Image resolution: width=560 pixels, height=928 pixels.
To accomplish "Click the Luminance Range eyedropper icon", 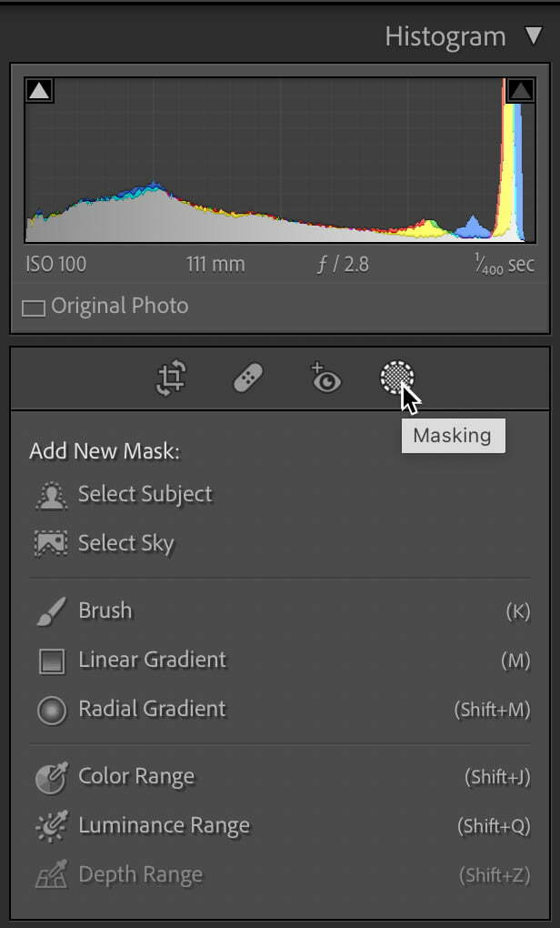I will [x=52, y=826].
